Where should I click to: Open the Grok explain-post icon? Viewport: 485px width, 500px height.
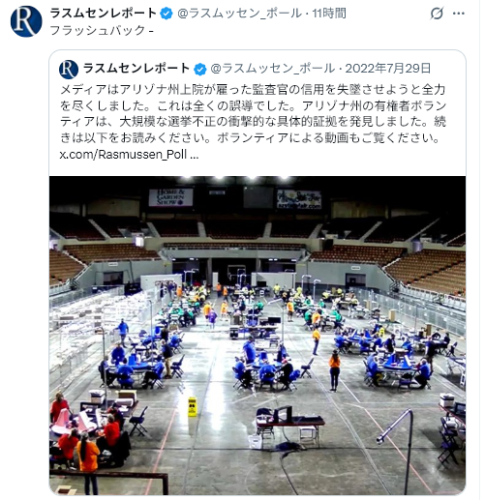(x=436, y=14)
